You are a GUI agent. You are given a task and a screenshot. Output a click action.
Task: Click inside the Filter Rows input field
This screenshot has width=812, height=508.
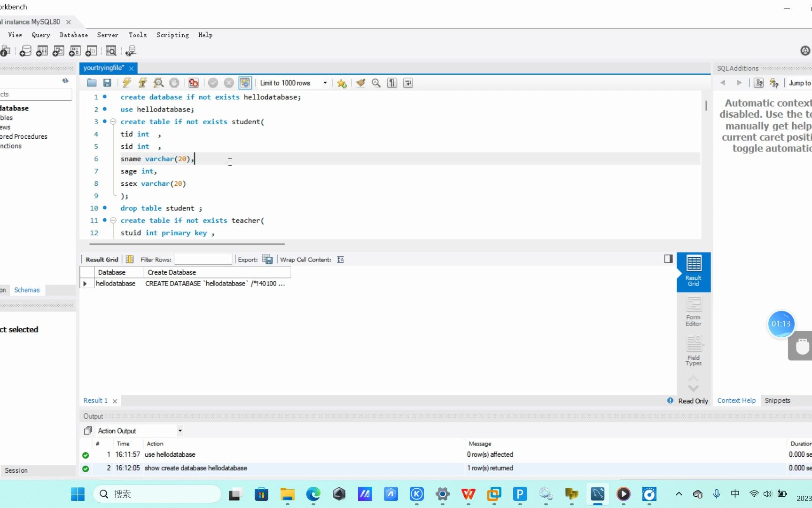click(203, 259)
